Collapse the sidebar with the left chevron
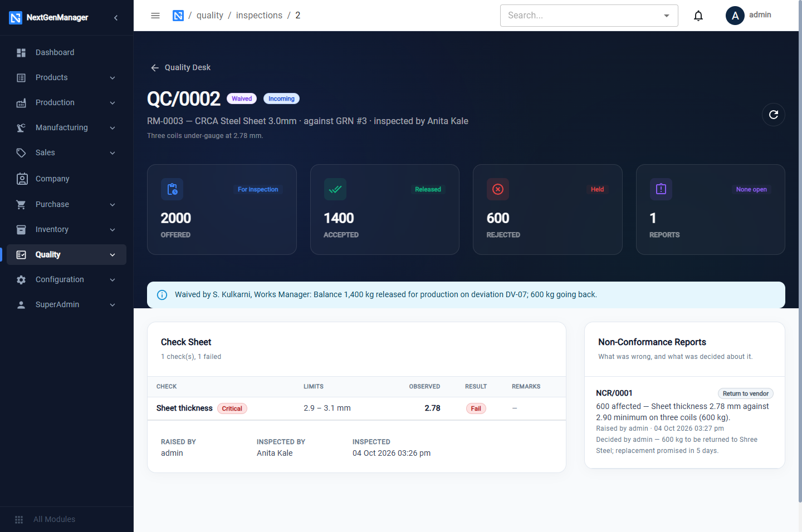Viewport: 802px width, 532px height. pos(116,18)
